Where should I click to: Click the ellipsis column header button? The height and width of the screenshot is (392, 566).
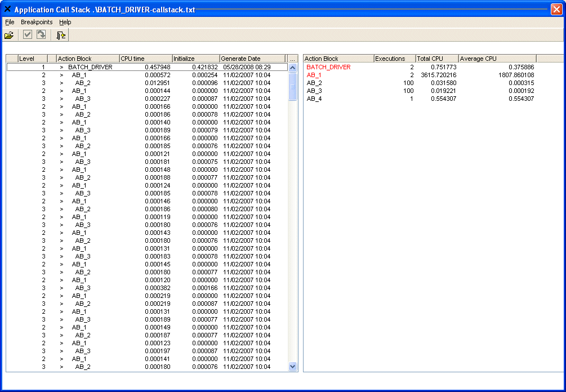(x=292, y=59)
